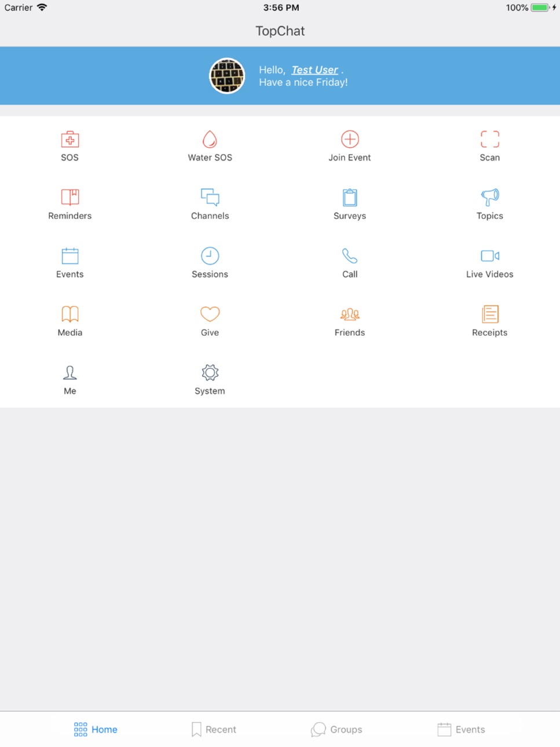Tap the Wi-Fi icon in status bar
Screen dimensions: 560x747
point(42,8)
